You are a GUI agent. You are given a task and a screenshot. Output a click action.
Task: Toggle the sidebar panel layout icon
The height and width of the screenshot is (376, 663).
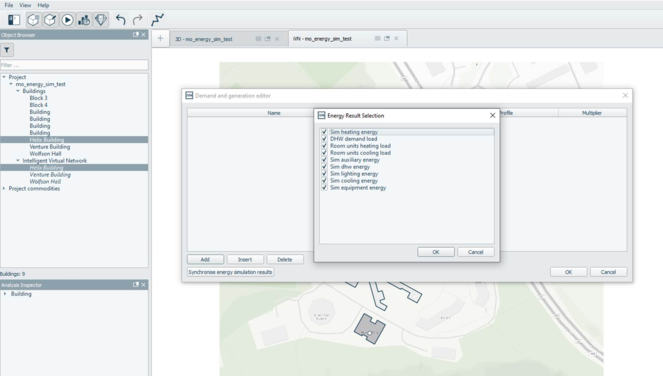coord(14,20)
